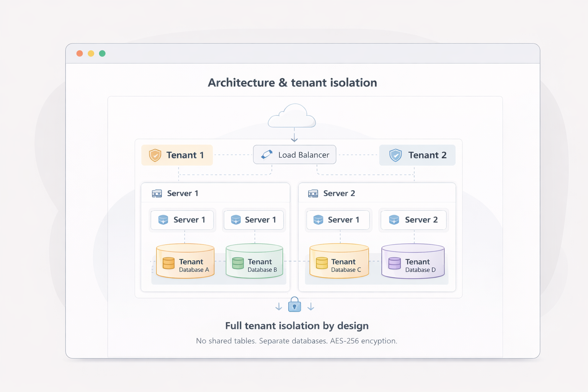Click the purple Database D cylinder icon
The height and width of the screenshot is (392, 588).
pos(394,263)
